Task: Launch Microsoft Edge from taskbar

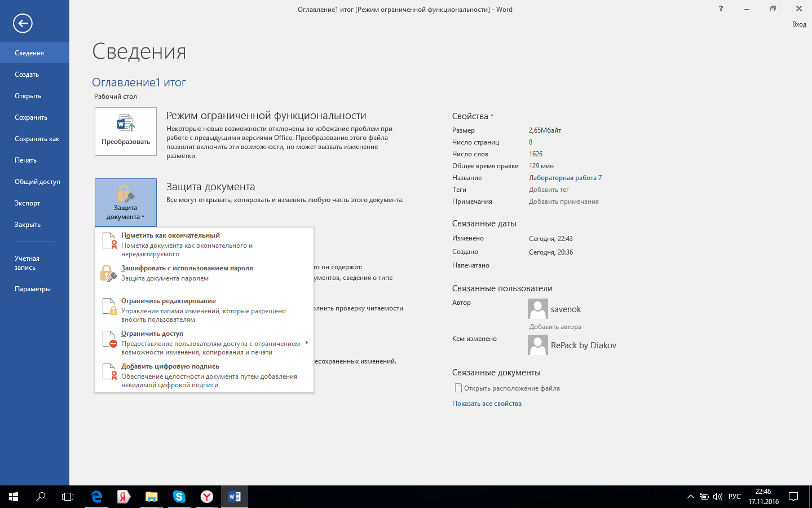Action: pyautogui.click(x=96, y=497)
